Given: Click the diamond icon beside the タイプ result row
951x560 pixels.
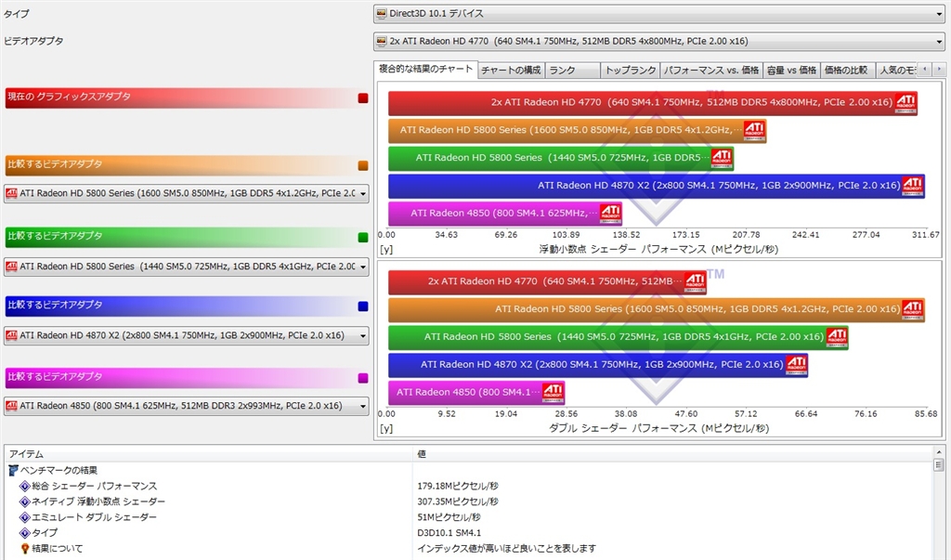Looking at the screenshot, I should tap(25, 533).
